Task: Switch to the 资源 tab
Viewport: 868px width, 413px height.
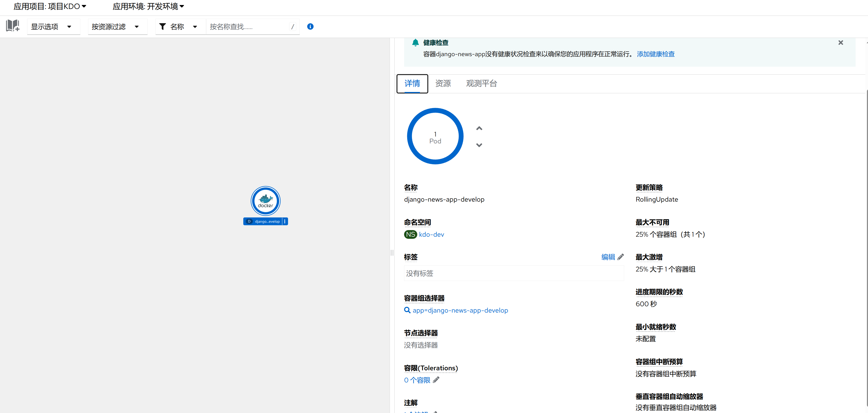Action: click(443, 84)
